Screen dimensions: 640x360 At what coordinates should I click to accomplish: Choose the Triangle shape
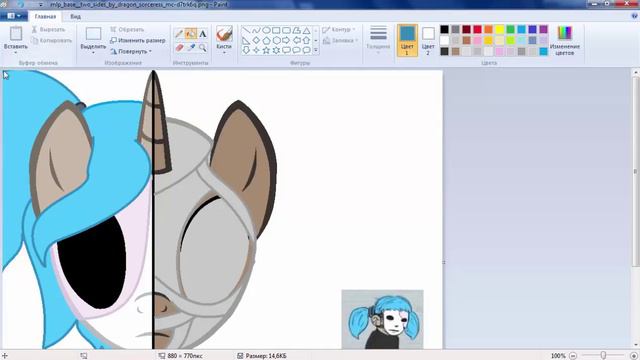(306, 31)
